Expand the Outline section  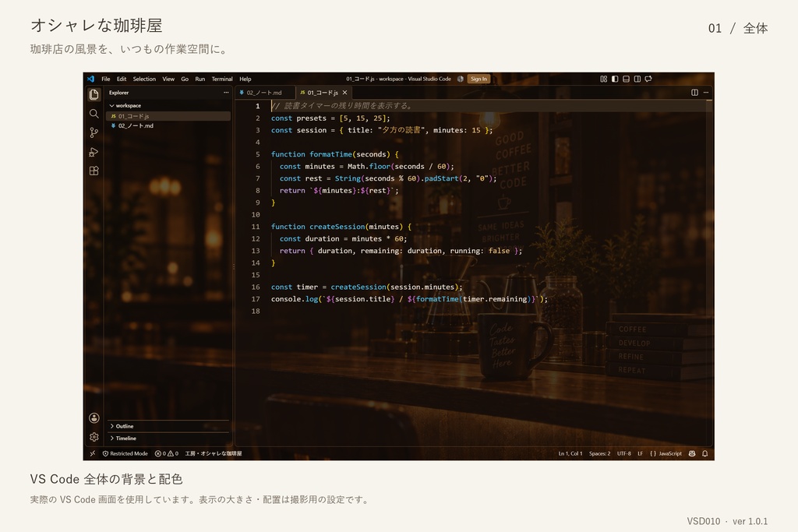click(x=122, y=426)
